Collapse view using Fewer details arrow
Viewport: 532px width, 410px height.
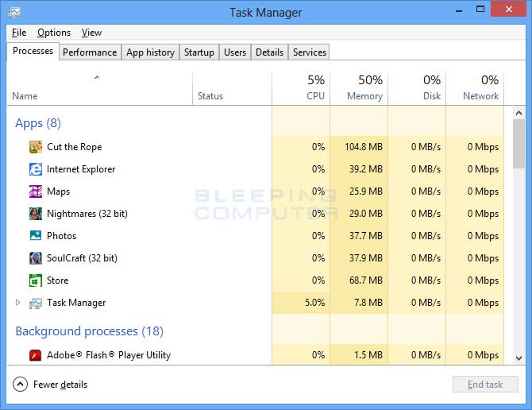tap(20, 385)
